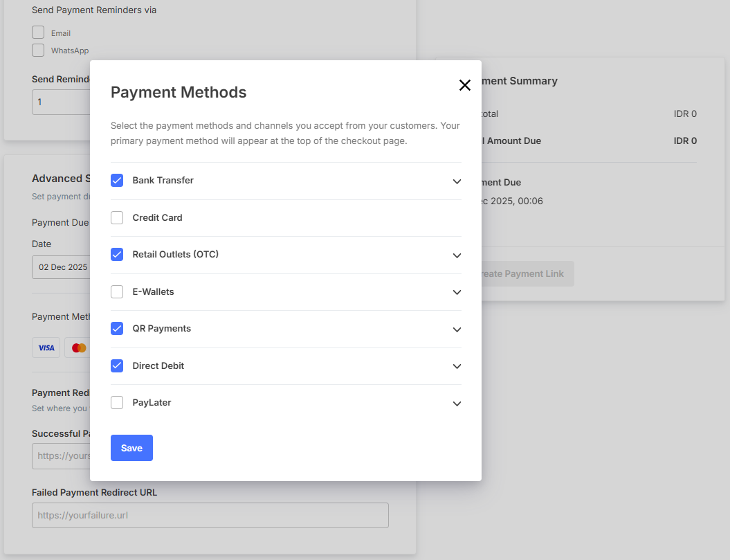Expand the QR Payments chevron
The image size is (730, 560).
click(457, 329)
